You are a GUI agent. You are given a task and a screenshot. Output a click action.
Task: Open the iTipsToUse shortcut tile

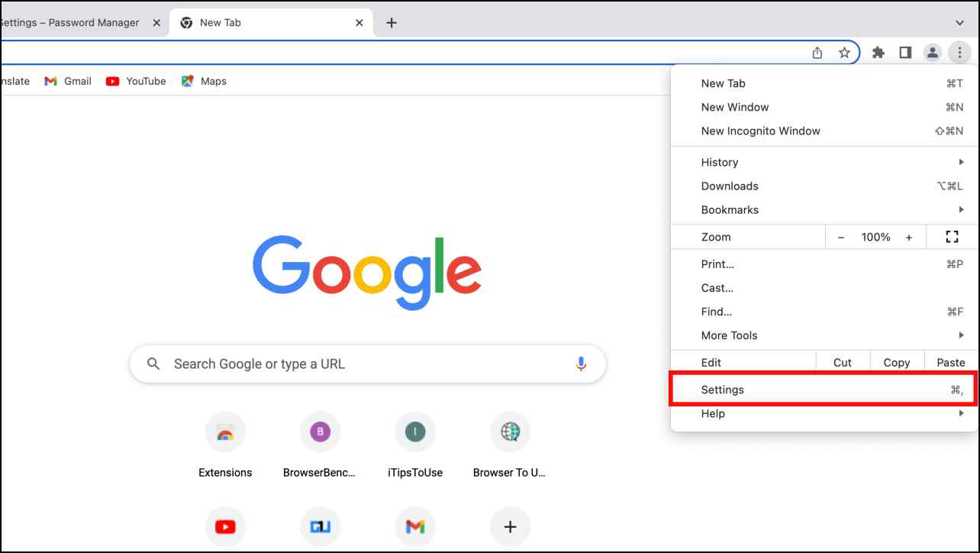click(415, 445)
